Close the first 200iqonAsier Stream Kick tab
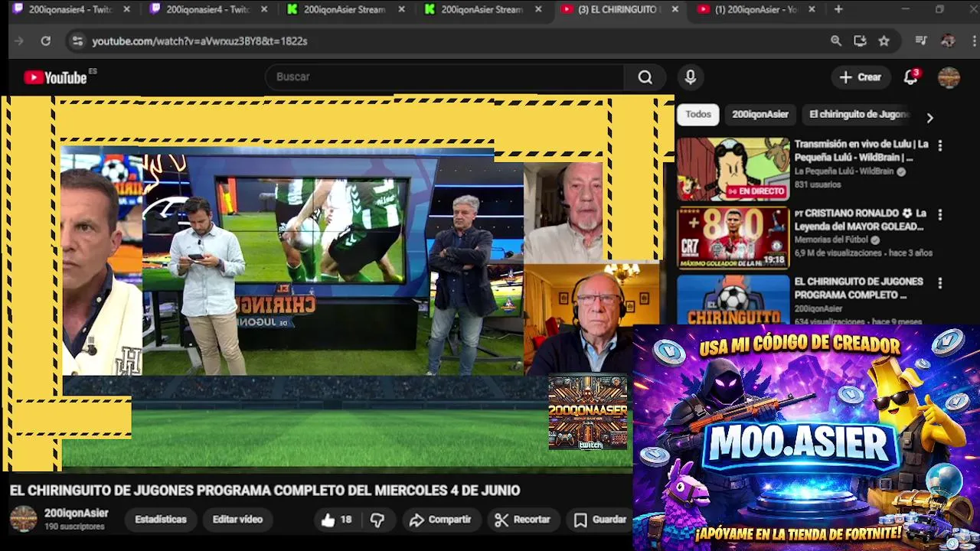980x551 pixels. [x=401, y=9]
